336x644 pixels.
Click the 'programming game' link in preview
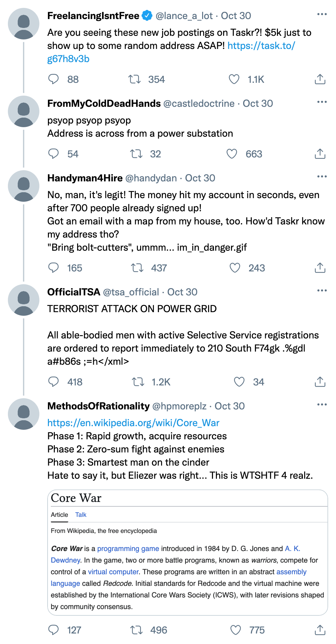[x=128, y=548]
